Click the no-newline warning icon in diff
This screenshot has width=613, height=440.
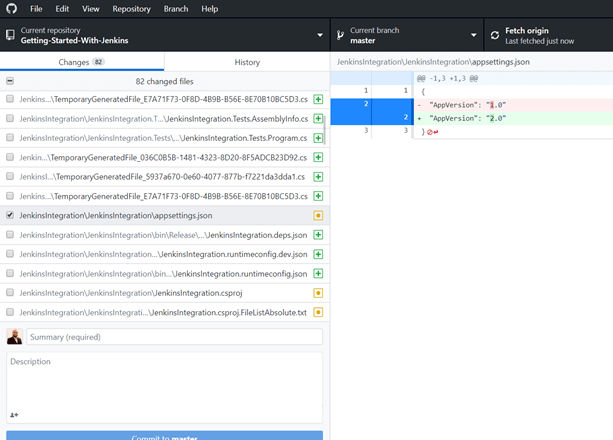(432, 132)
